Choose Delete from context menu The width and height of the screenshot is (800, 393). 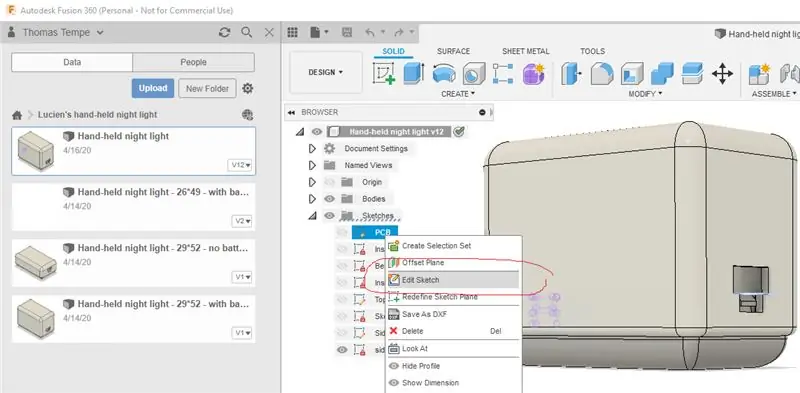[453, 331]
